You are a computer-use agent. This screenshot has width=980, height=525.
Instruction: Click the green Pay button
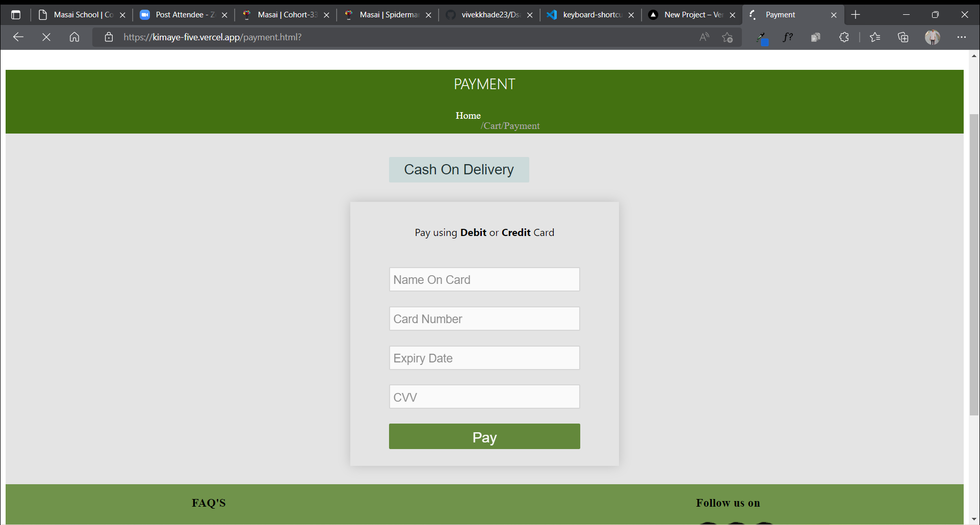(484, 436)
